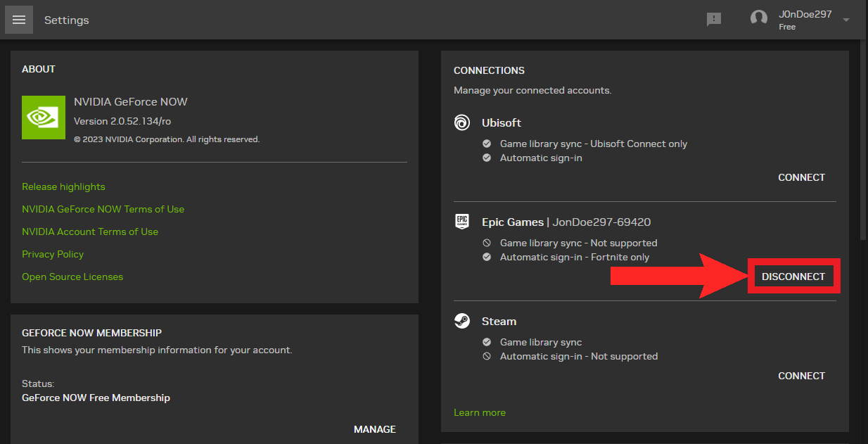Click the user profile avatar icon

coord(759,19)
